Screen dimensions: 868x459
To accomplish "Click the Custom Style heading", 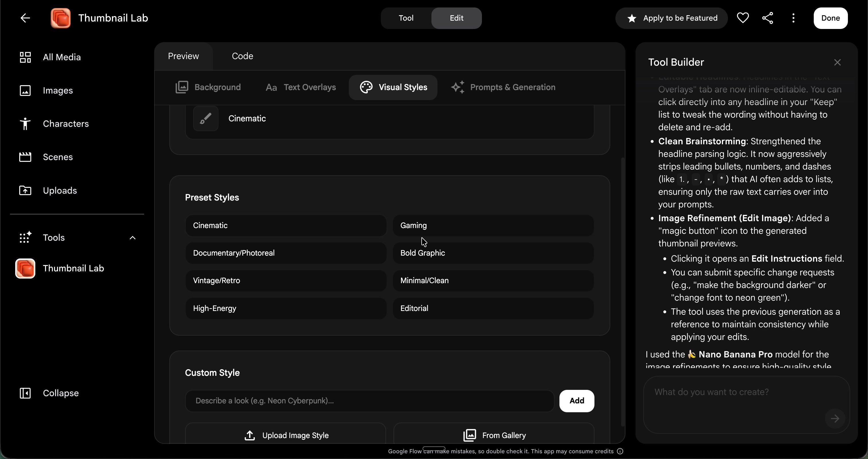I will tap(212, 373).
